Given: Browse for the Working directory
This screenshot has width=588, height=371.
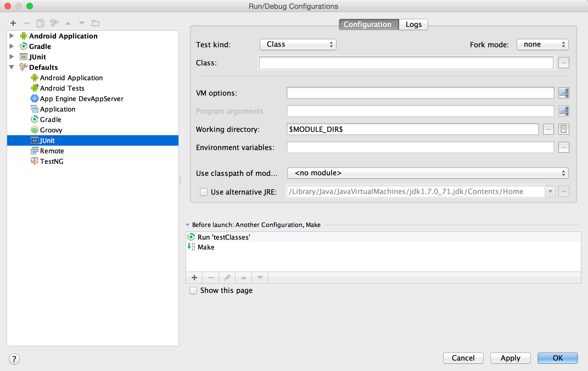Looking at the screenshot, I should pyautogui.click(x=548, y=129).
